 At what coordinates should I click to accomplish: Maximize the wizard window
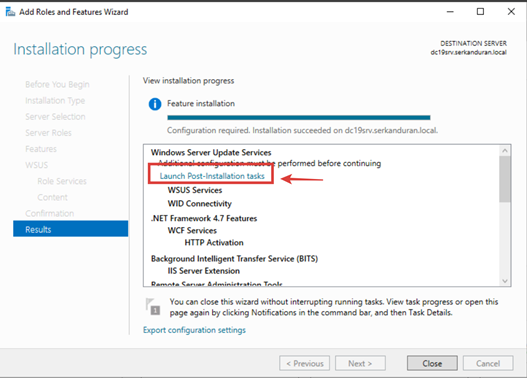[x=480, y=12]
